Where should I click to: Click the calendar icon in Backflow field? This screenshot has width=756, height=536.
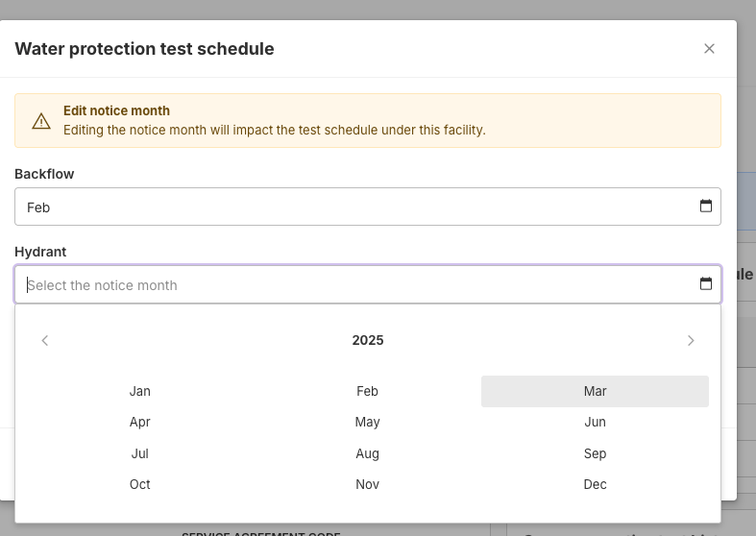[706, 207]
